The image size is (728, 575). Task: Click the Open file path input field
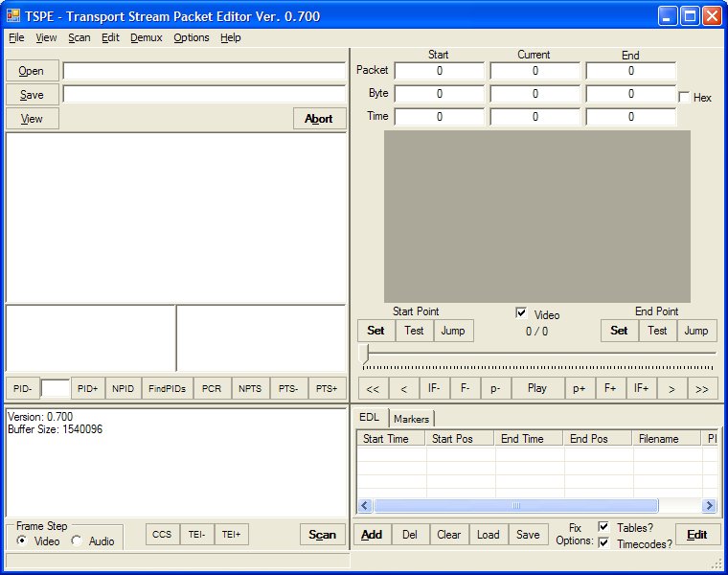click(204, 71)
